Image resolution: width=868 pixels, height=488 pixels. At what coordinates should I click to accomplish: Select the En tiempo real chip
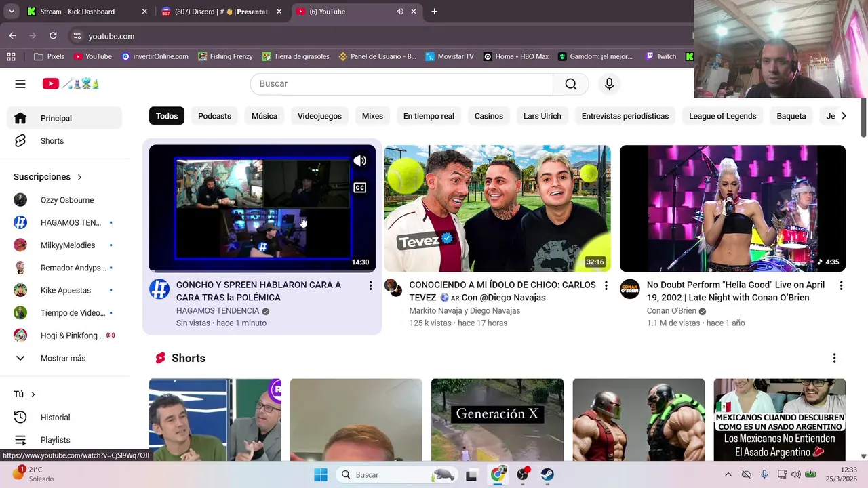[x=429, y=116]
